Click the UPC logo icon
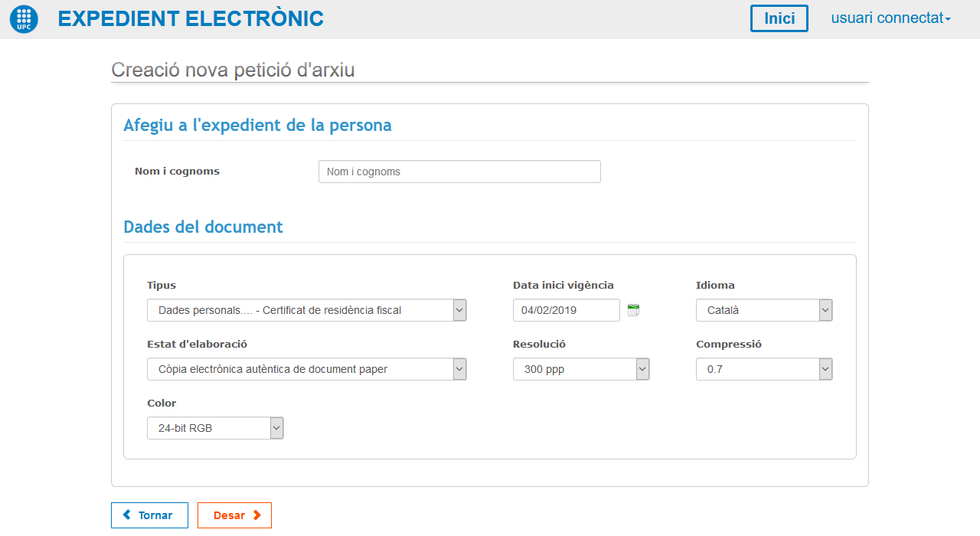 pos(24,19)
